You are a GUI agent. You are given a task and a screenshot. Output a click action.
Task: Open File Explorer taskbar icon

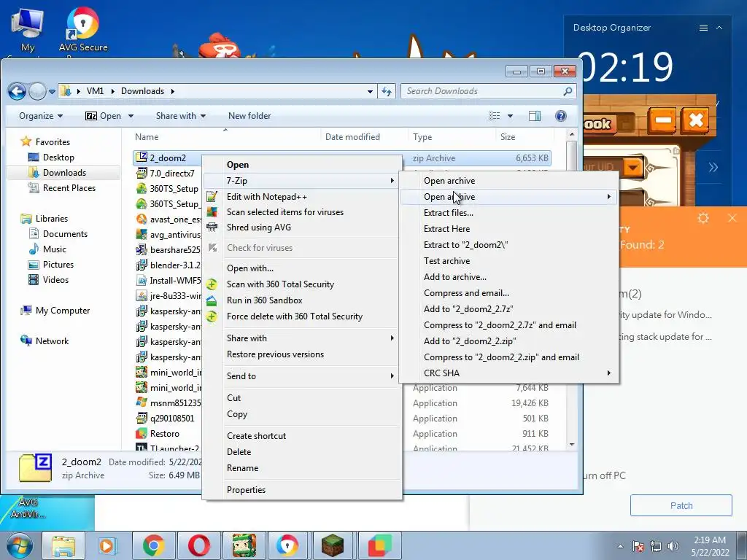(x=63, y=545)
